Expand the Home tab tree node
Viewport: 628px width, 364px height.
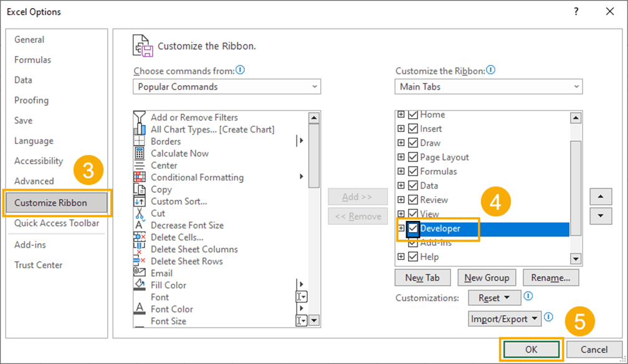tap(401, 114)
